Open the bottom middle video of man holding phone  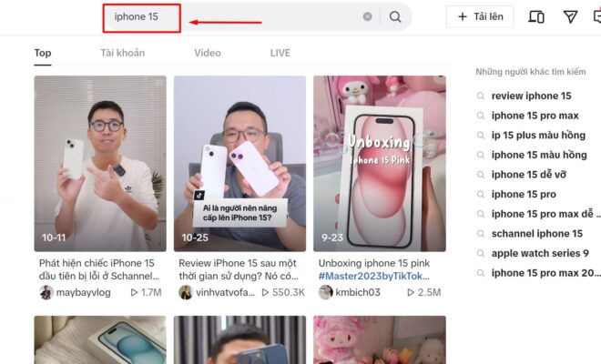click(239, 339)
